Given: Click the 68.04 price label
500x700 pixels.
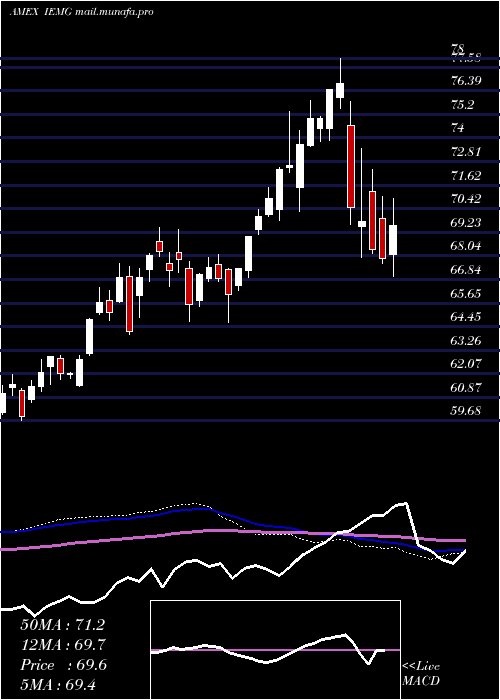Looking at the screenshot, I should tap(466, 246).
